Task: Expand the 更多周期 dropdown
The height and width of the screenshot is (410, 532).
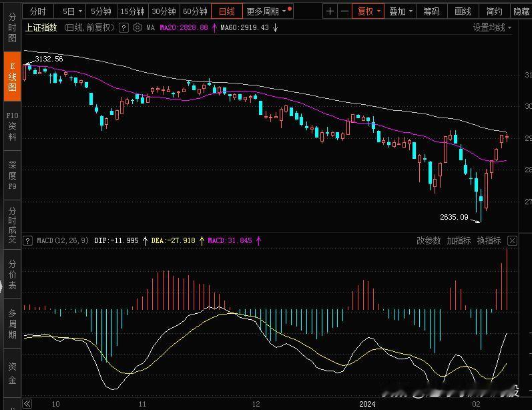Action: click(x=268, y=11)
